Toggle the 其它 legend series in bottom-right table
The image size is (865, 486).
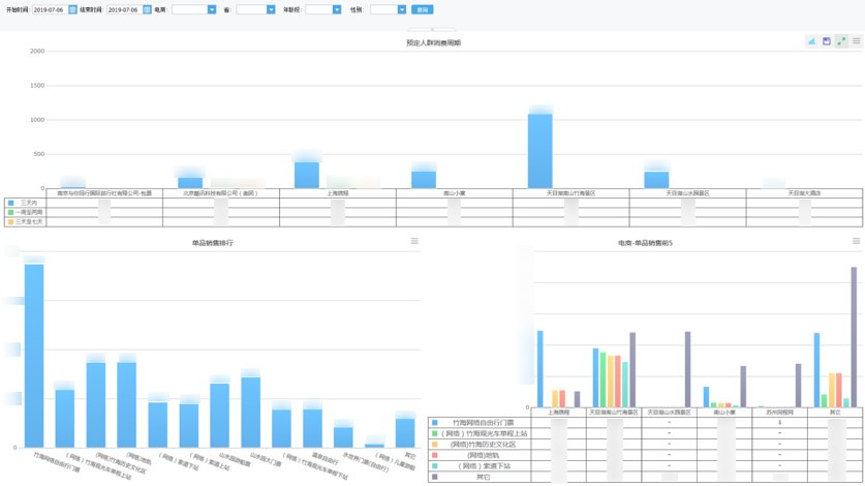point(478,477)
